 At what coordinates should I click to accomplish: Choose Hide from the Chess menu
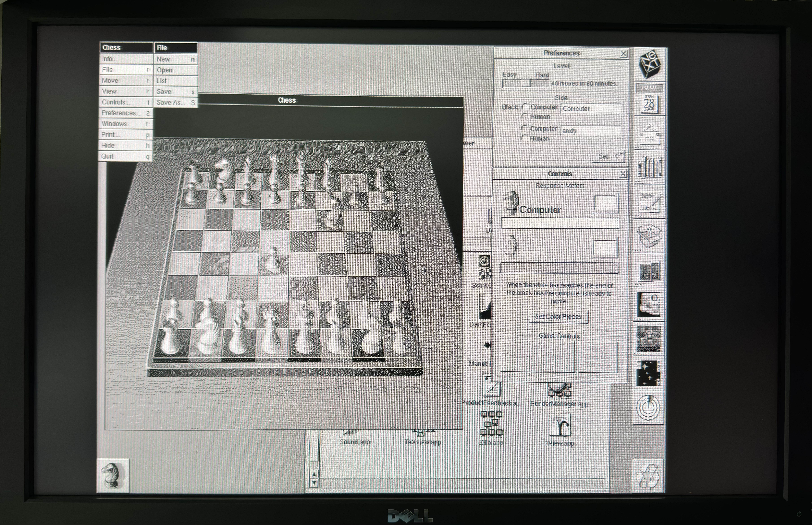click(125, 146)
